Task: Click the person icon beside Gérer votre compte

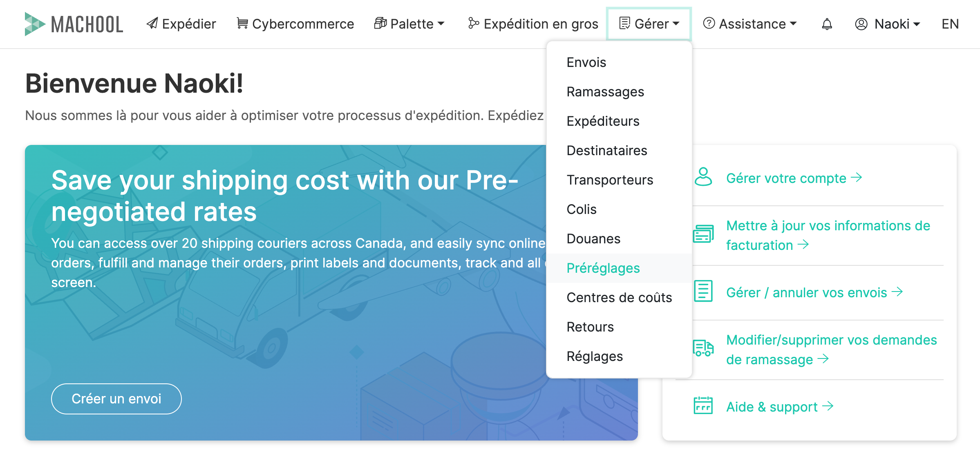Action: (703, 177)
